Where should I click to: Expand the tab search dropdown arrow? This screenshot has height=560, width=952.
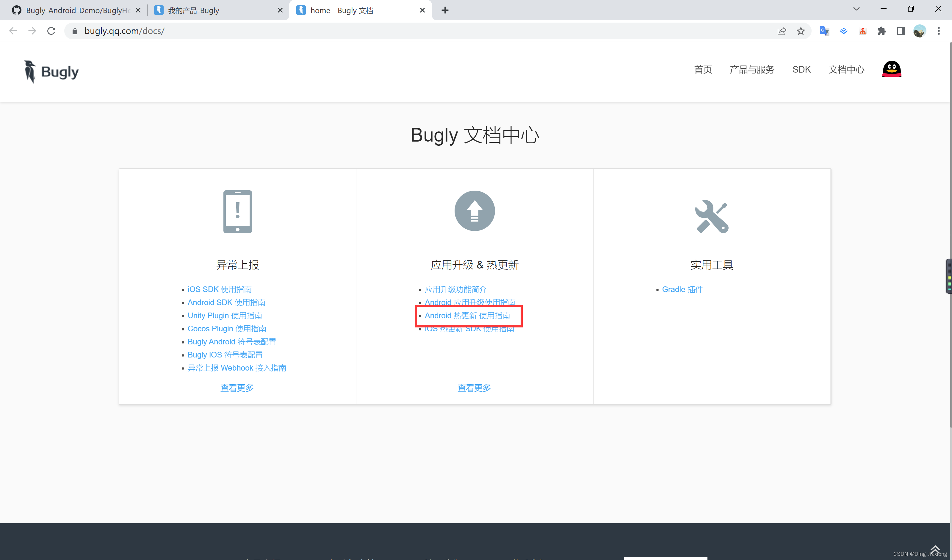point(857,9)
